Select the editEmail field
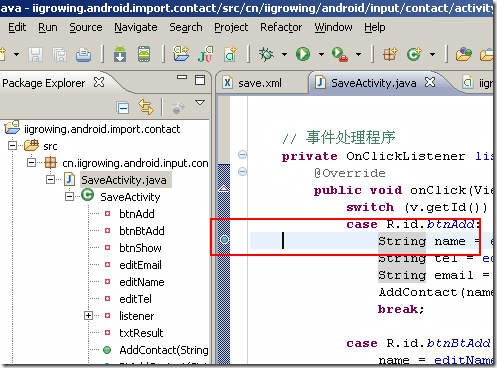 140,265
